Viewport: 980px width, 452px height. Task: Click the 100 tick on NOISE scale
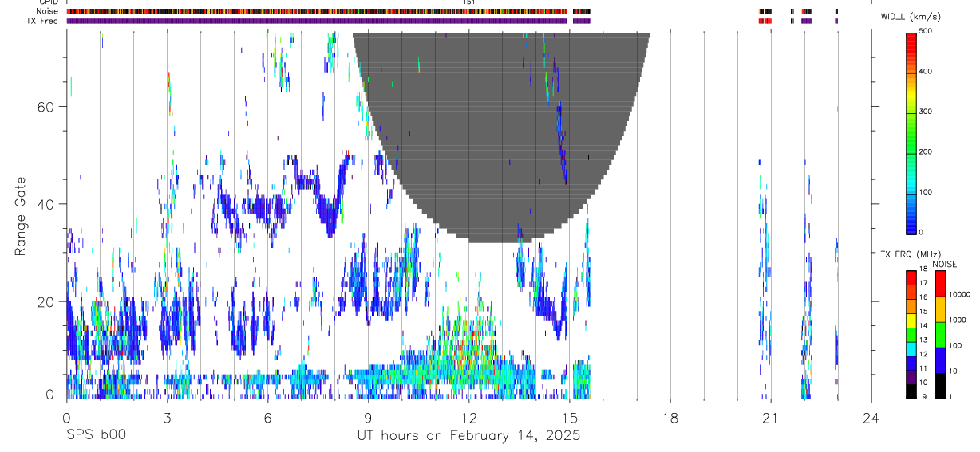[955, 345]
